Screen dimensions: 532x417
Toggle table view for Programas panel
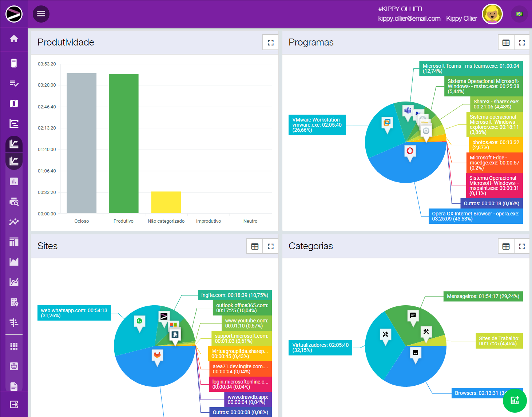point(506,43)
